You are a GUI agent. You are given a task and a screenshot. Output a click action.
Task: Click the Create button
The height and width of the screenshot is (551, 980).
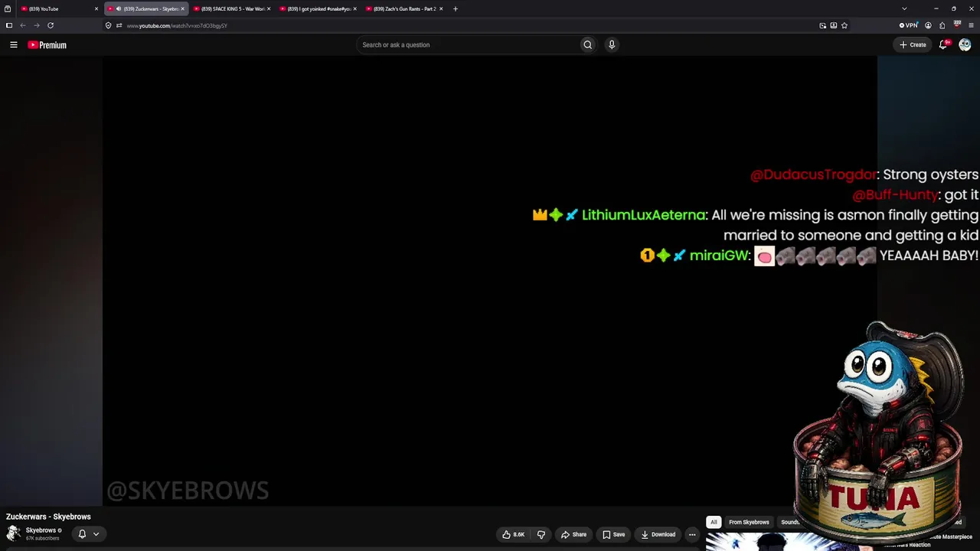(913, 44)
